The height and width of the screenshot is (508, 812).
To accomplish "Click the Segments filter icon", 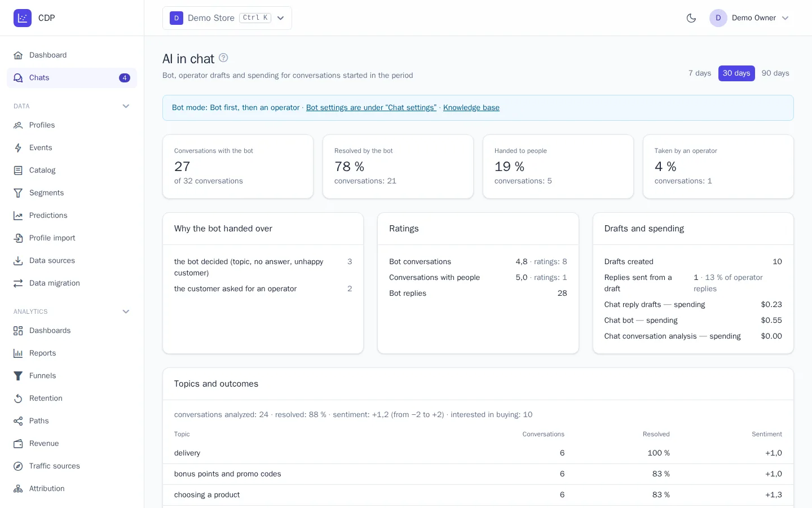I will [x=18, y=193].
